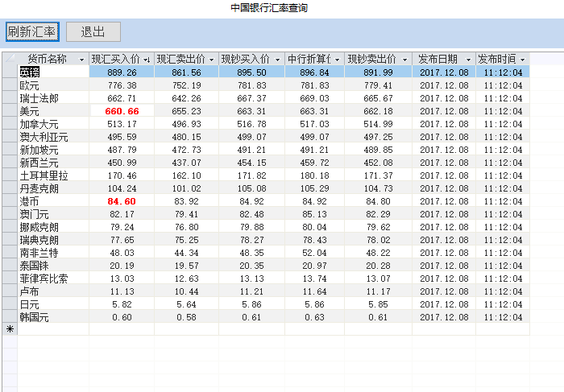Click the 78.02 cell in 瑞典克朗 row
Screen dimensions: 564x392
(x=378, y=240)
